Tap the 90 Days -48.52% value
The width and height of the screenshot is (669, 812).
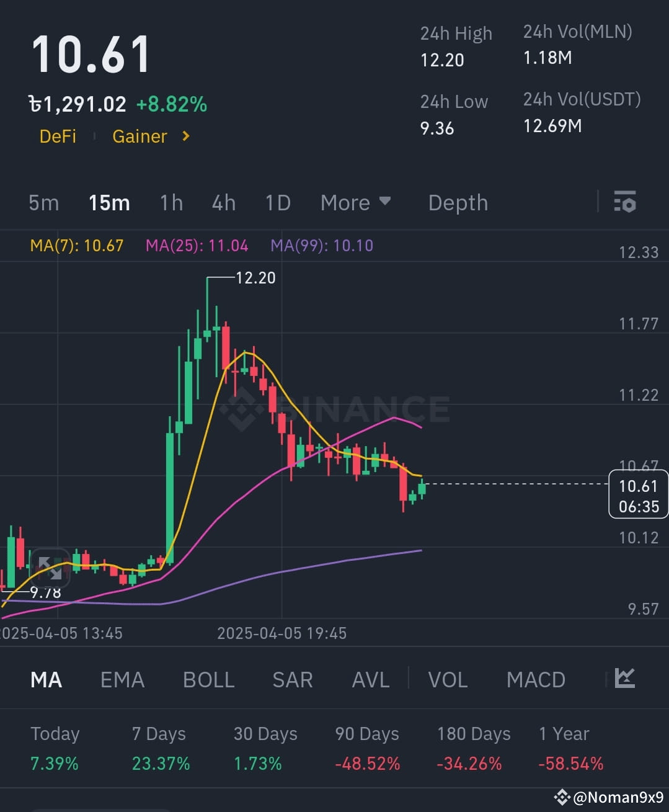coord(368,764)
